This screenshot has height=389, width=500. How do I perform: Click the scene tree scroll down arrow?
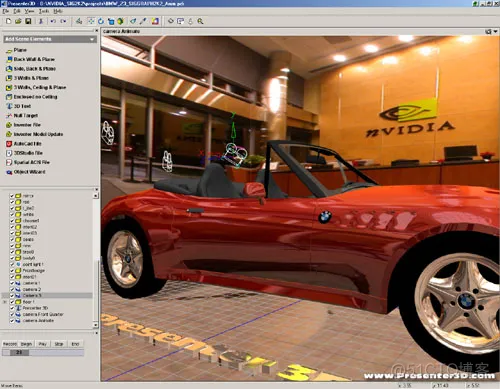pos(96,325)
